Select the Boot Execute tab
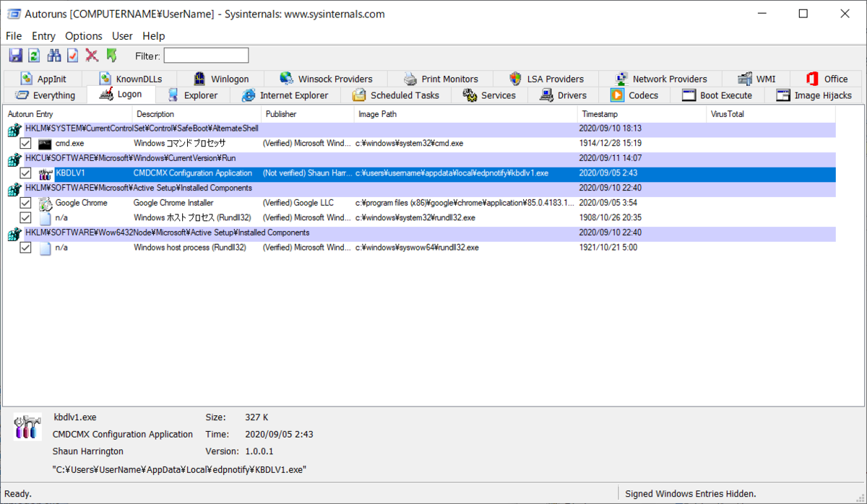Viewport: 867px width, 504px height. pyautogui.click(x=717, y=95)
